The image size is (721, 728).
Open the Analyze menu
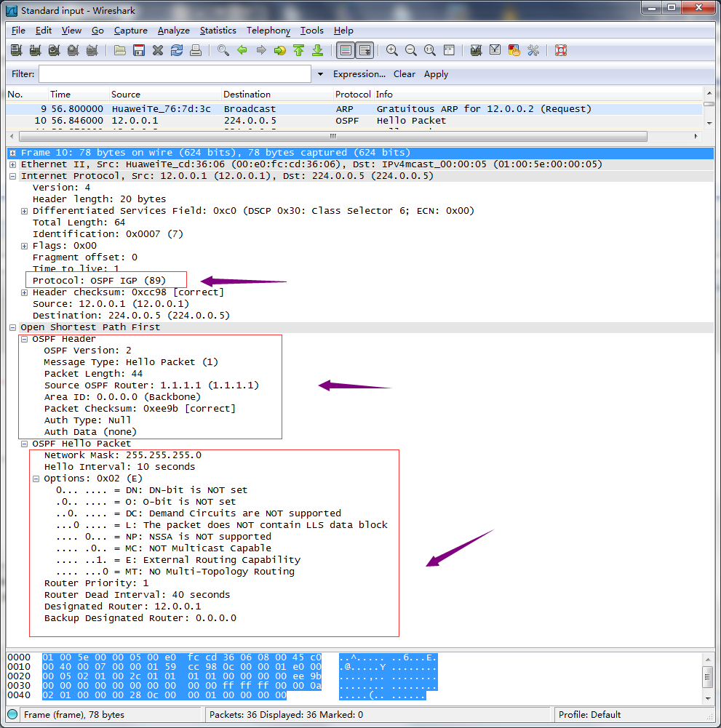(173, 31)
